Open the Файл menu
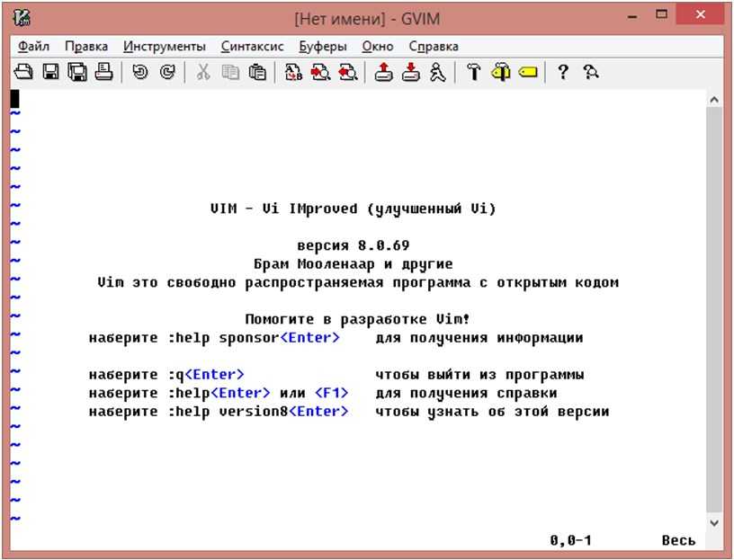The height and width of the screenshot is (560, 734). [x=33, y=46]
